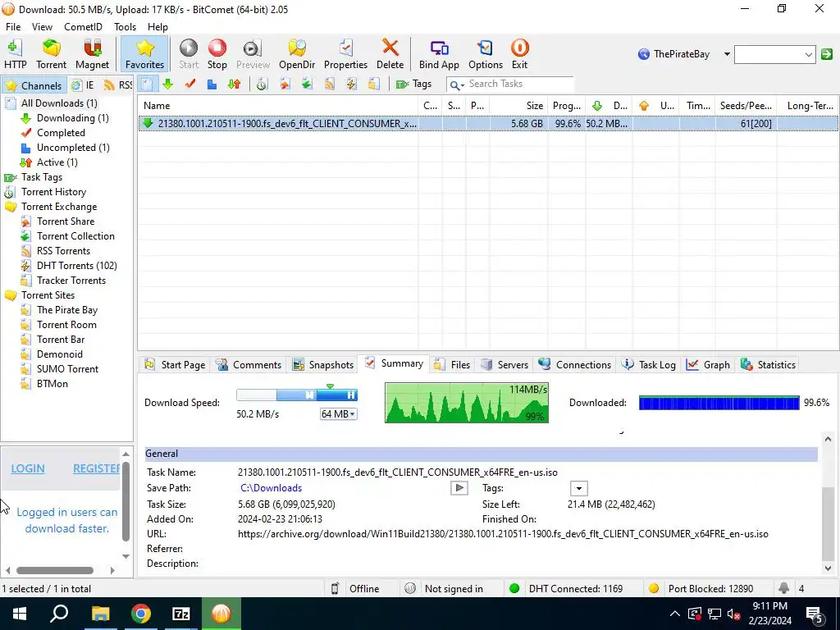Image resolution: width=840 pixels, height=630 pixels.
Task: Select DHT Torrents (102) in the tree
Action: point(76,266)
